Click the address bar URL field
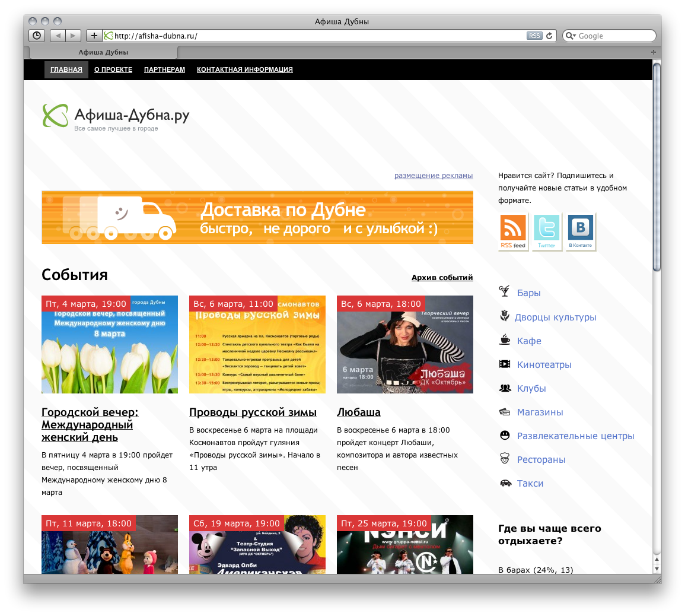The image size is (685, 616). pos(314,36)
